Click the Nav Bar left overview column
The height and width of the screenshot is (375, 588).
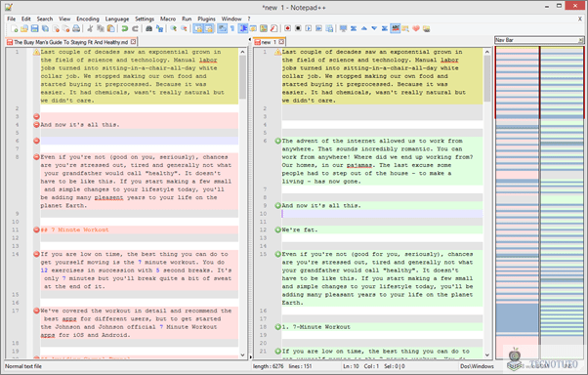point(517,202)
